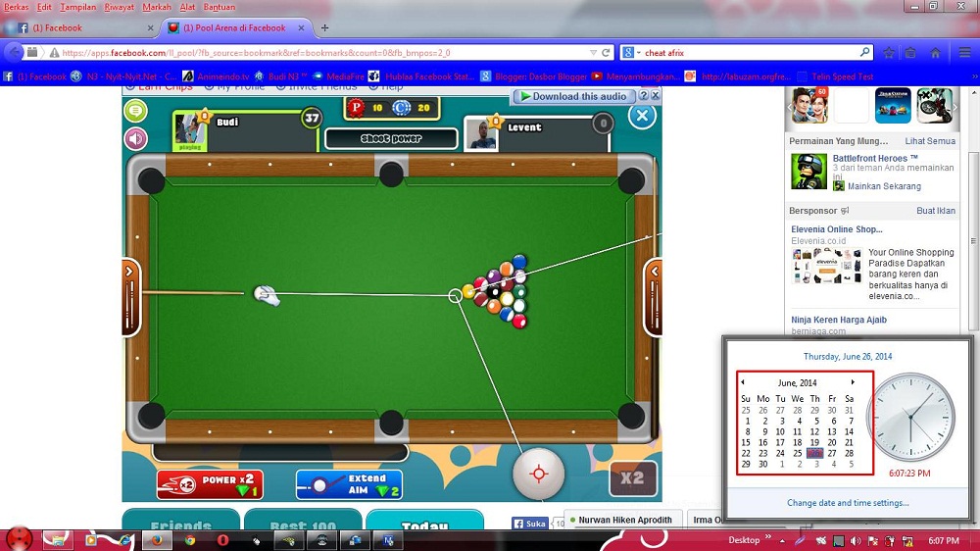
Task: Go to previous month in calendar
Action: (743, 382)
